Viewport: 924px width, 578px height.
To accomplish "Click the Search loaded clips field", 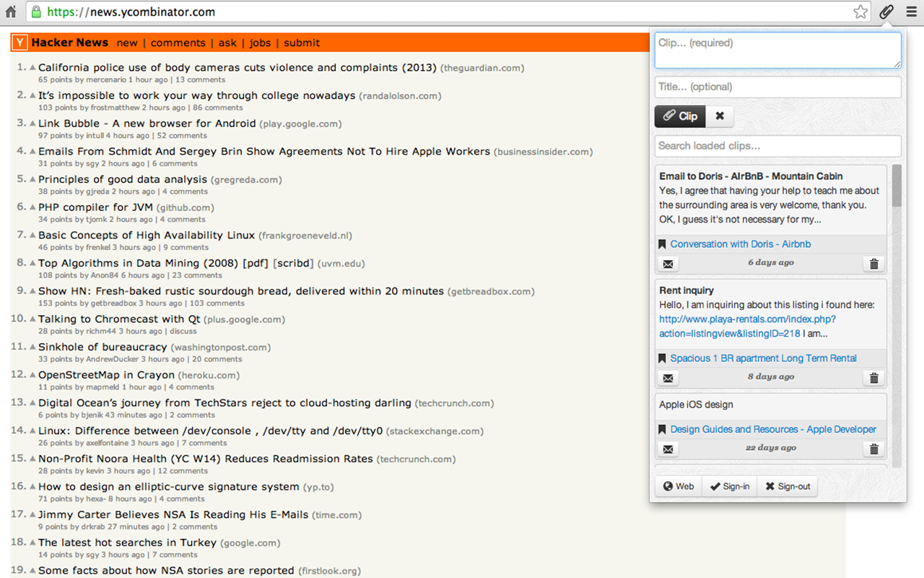I will point(778,146).
